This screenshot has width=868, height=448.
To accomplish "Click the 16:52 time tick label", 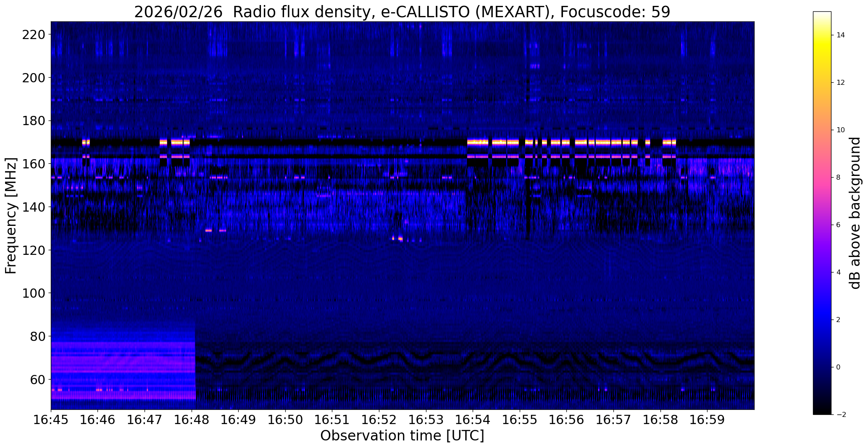I will click(x=379, y=420).
